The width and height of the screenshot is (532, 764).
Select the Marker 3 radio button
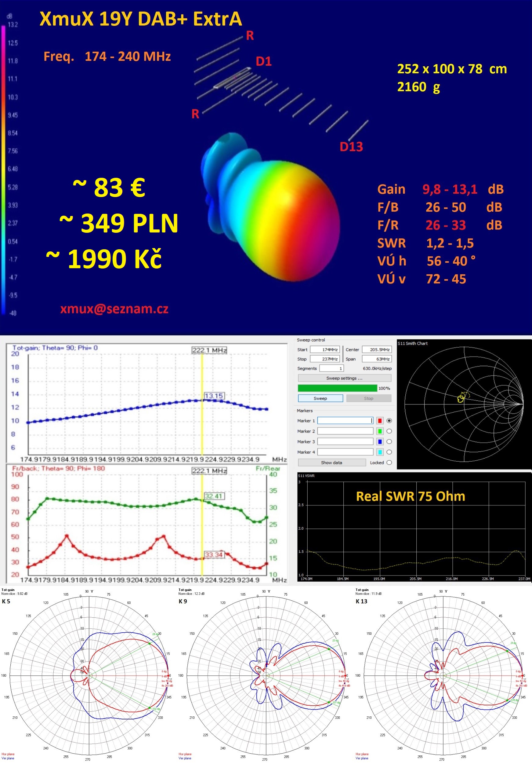pyautogui.click(x=389, y=441)
